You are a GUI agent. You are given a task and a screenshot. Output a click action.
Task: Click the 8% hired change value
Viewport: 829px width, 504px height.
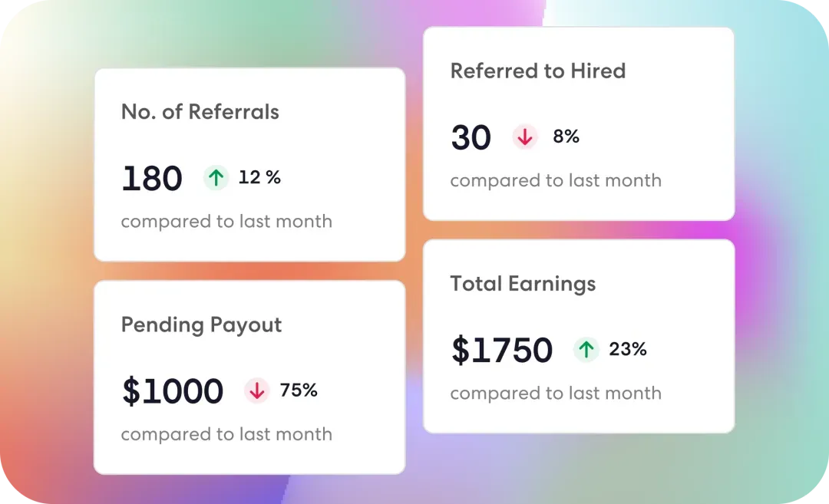pos(566,137)
